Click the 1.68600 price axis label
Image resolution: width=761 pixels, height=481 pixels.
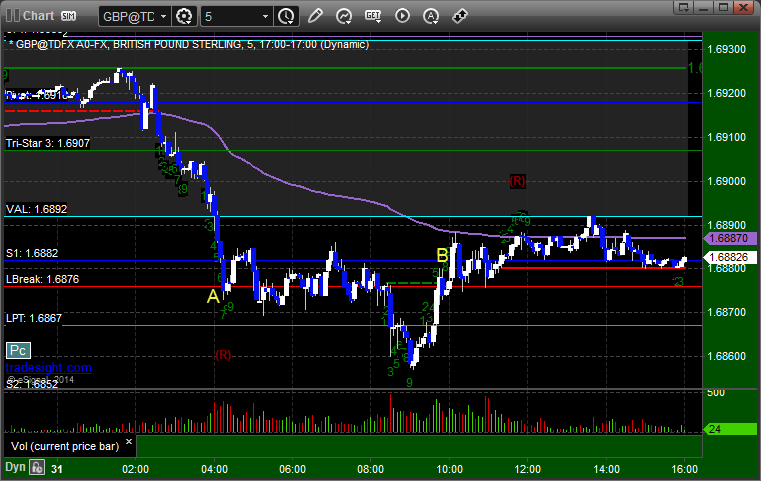[727, 356]
